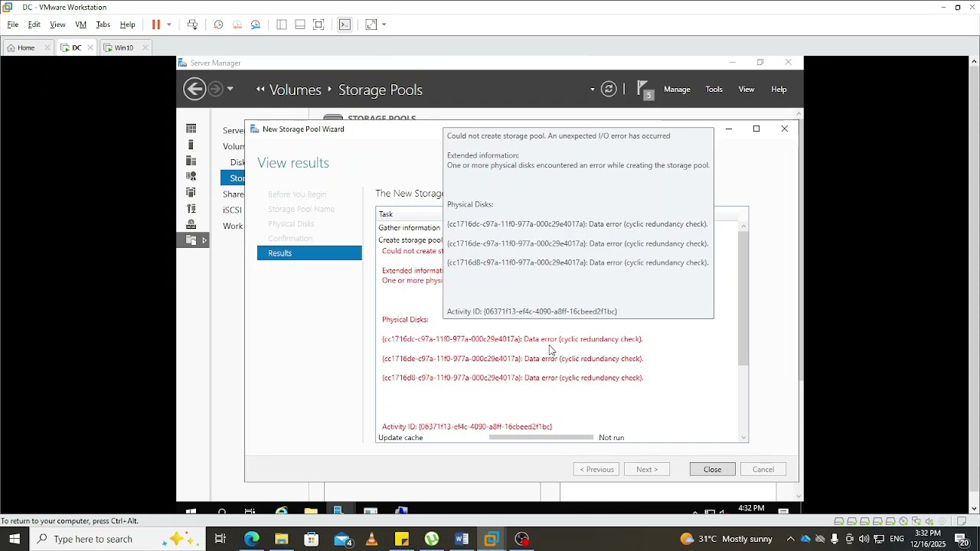Open Mail app from host taskbar
Viewport: 980px width, 551px height.
342,539
